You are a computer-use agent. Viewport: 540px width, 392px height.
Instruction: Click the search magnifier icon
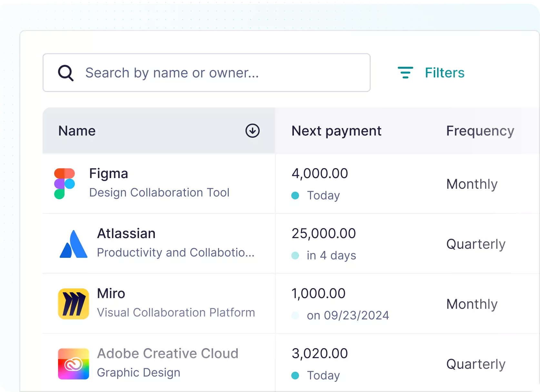point(65,73)
